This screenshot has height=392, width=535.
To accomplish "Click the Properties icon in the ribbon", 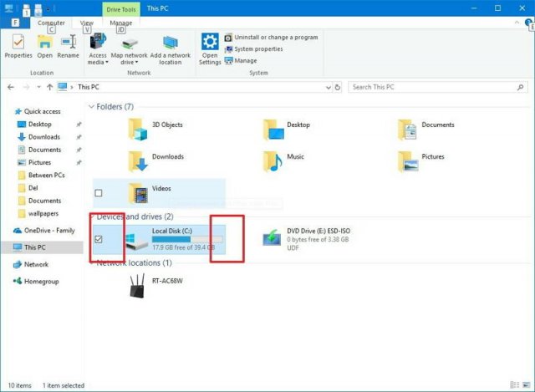I will pos(18,43).
